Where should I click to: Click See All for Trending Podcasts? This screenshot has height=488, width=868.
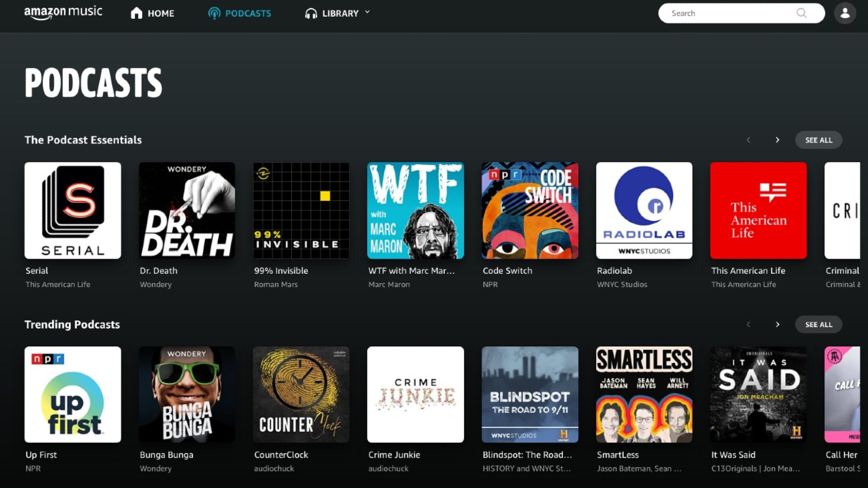click(x=818, y=325)
